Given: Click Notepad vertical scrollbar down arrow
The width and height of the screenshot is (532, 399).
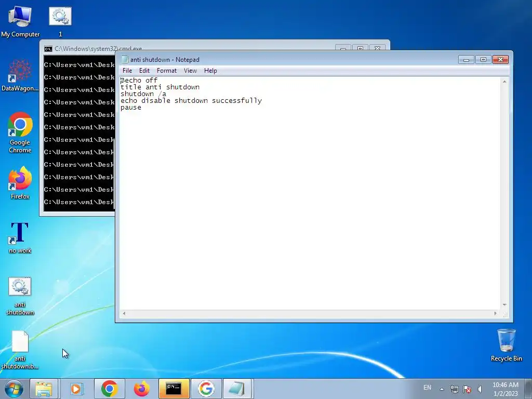Looking at the screenshot, I should coord(504,305).
